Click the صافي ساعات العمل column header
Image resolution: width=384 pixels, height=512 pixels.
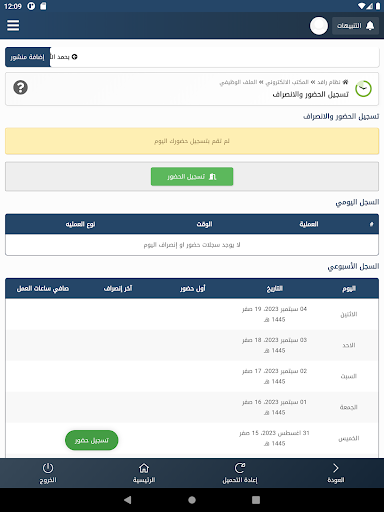[x=43, y=288]
